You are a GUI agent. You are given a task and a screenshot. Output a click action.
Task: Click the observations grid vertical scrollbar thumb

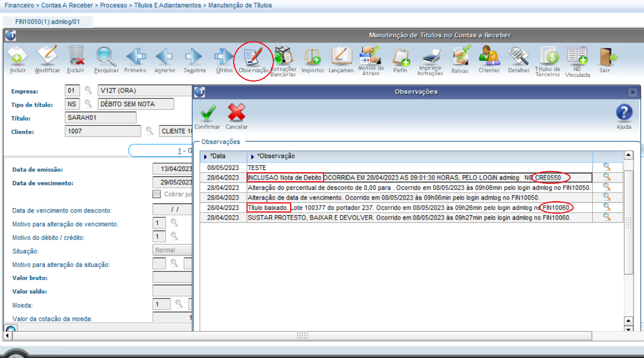pos(628,222)
